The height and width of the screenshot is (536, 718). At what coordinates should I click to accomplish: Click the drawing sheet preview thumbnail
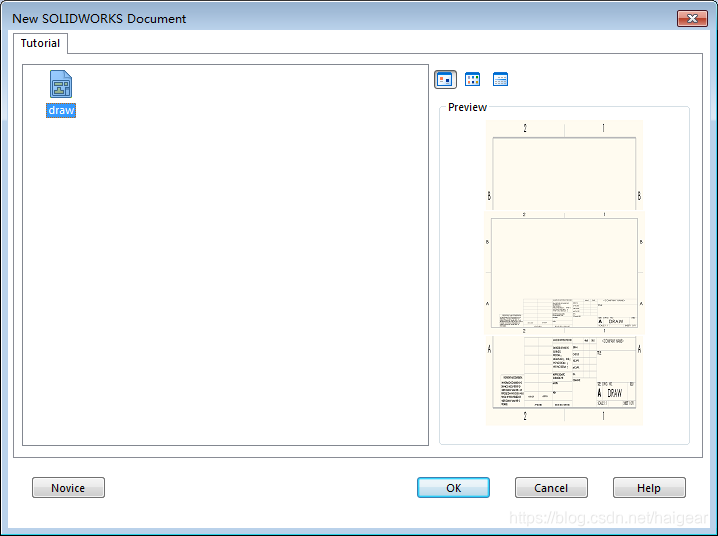(x=564, y=273)
